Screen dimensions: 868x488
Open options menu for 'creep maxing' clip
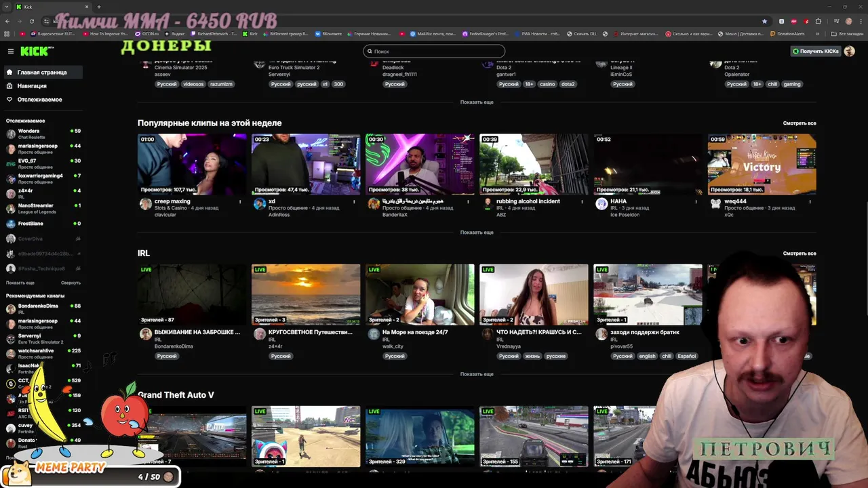(240, 201)
